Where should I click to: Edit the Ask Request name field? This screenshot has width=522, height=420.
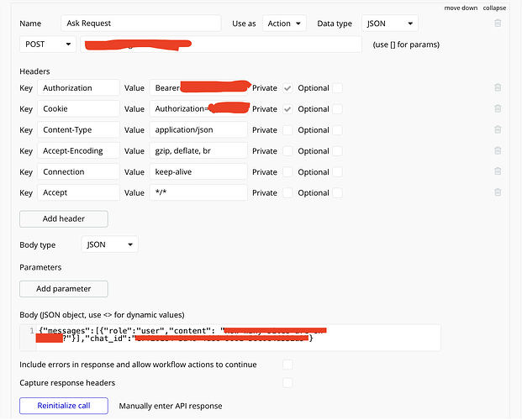(141, 24)
